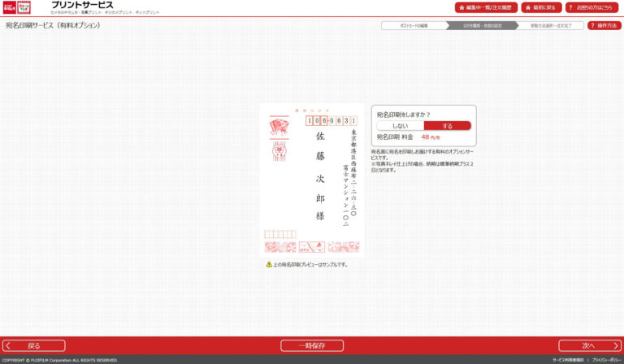Viewport: 624px width, 364px height.
Task: Click the middle progress step tab
Action: tap(481, 26)
